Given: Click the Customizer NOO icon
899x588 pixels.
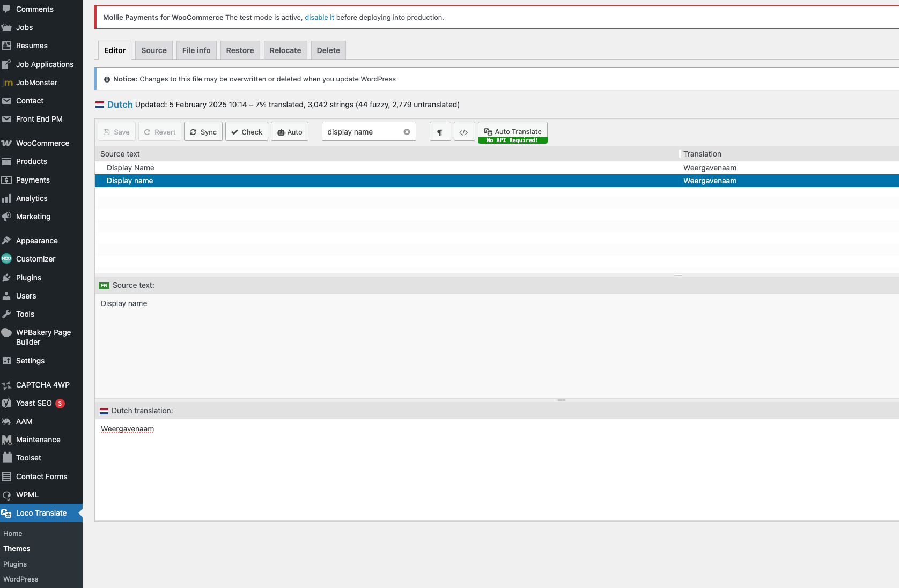Looking at the screenshot, I should 6,259.
